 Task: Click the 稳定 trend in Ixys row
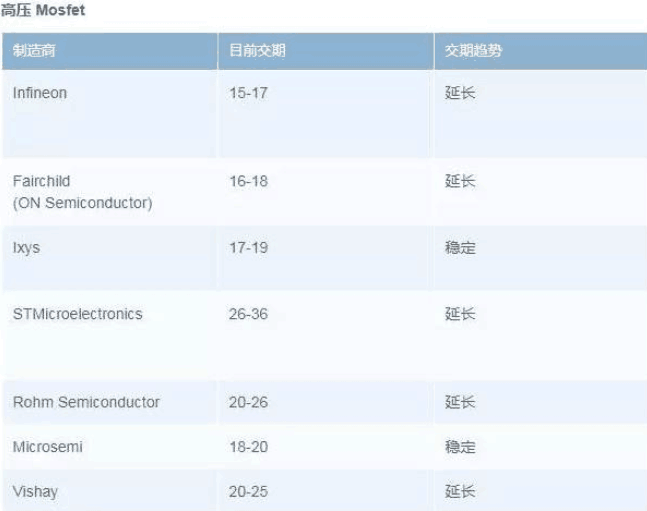[x=460, y=248]
